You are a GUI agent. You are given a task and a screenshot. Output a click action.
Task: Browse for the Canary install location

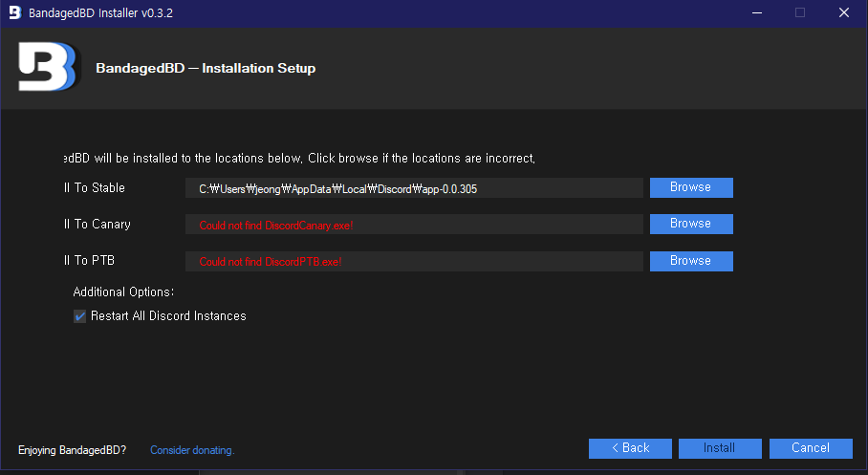(691, 224)
